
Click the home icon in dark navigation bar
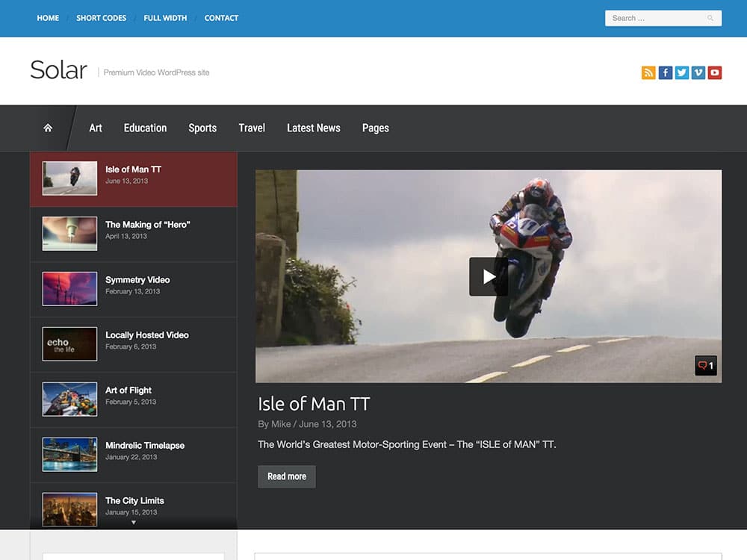(48, 128)
